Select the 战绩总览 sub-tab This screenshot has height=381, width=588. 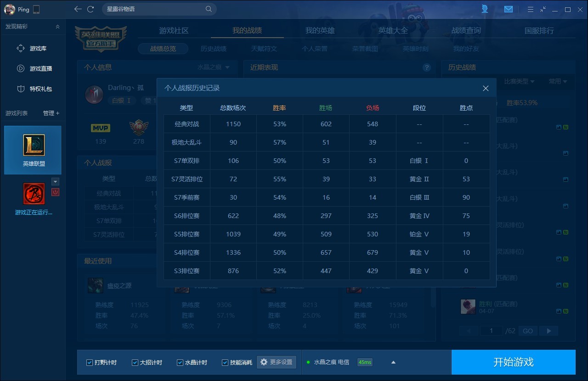point(163,49)
